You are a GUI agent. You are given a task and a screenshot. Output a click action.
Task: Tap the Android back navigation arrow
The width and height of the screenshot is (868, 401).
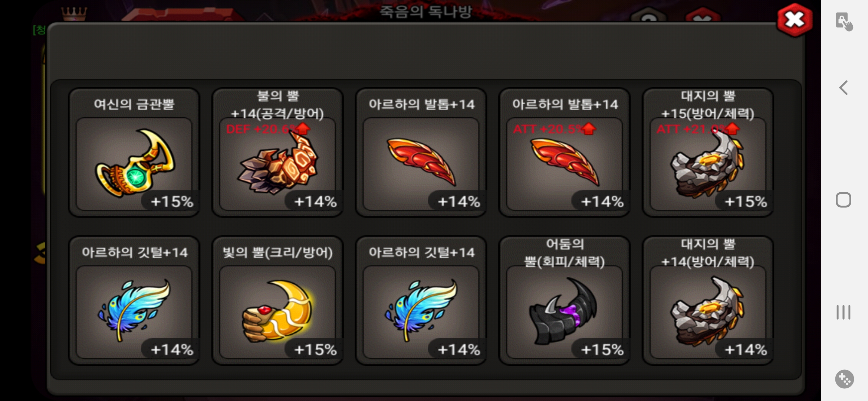(844, 88)
